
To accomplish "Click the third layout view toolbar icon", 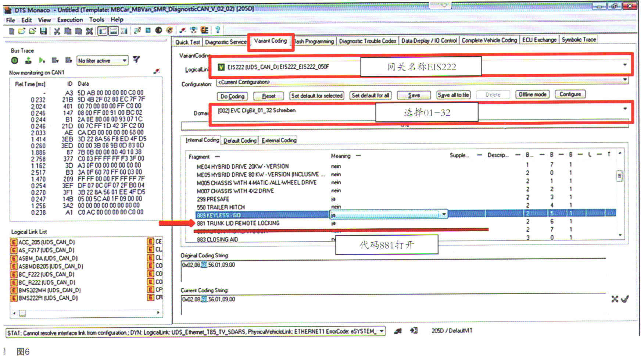I will (124, 31).
